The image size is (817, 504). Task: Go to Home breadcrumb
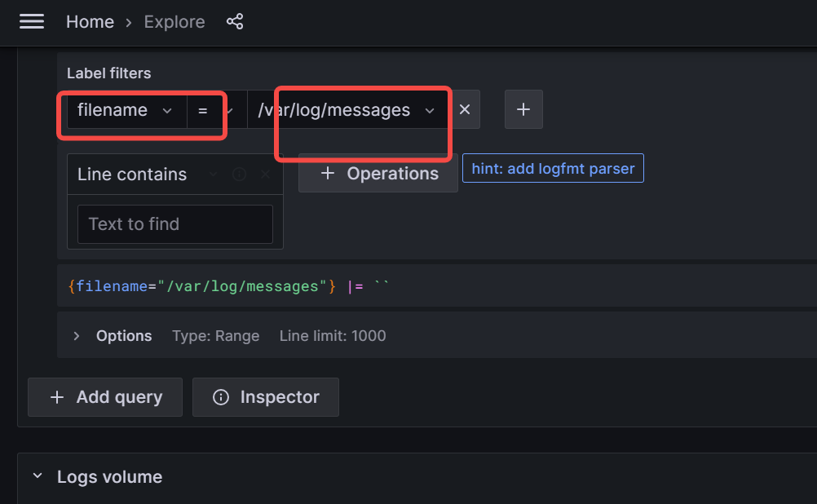click(90, 22)
